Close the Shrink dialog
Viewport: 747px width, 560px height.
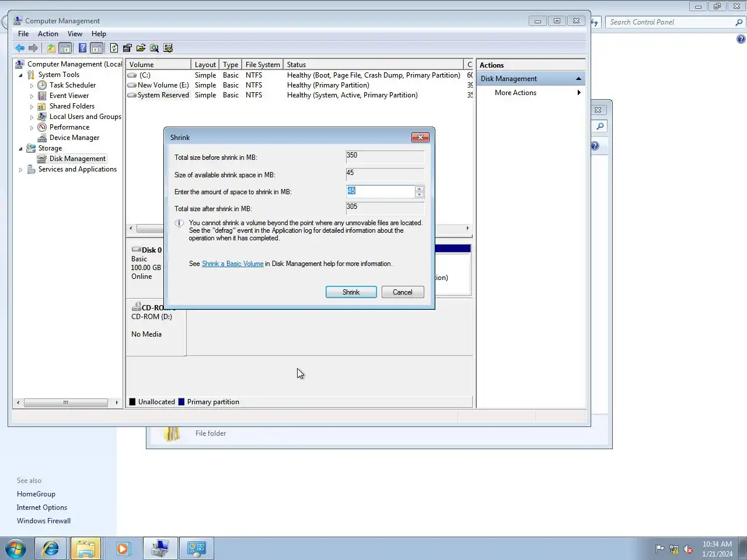420,137
